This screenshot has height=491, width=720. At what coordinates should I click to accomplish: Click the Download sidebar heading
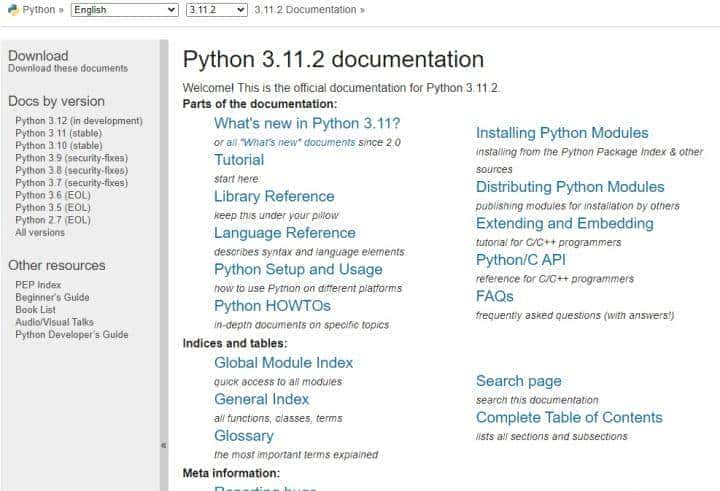point(38,56)
